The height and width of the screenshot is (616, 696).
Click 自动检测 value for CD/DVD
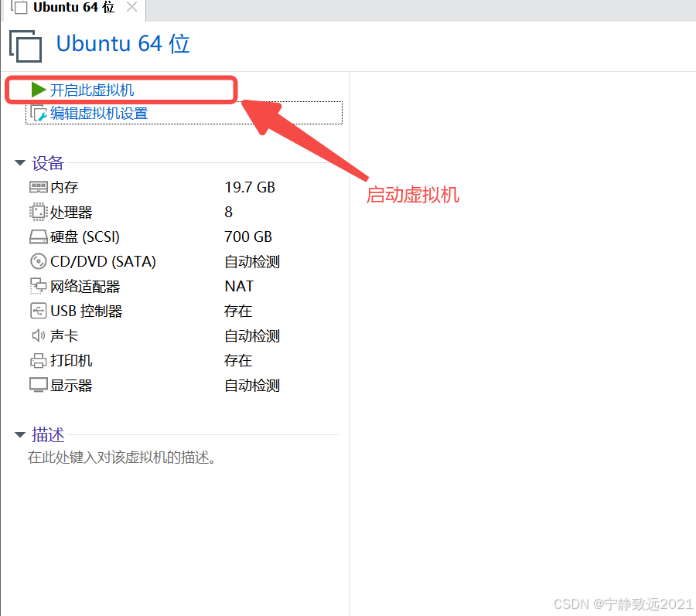[252, 262]
